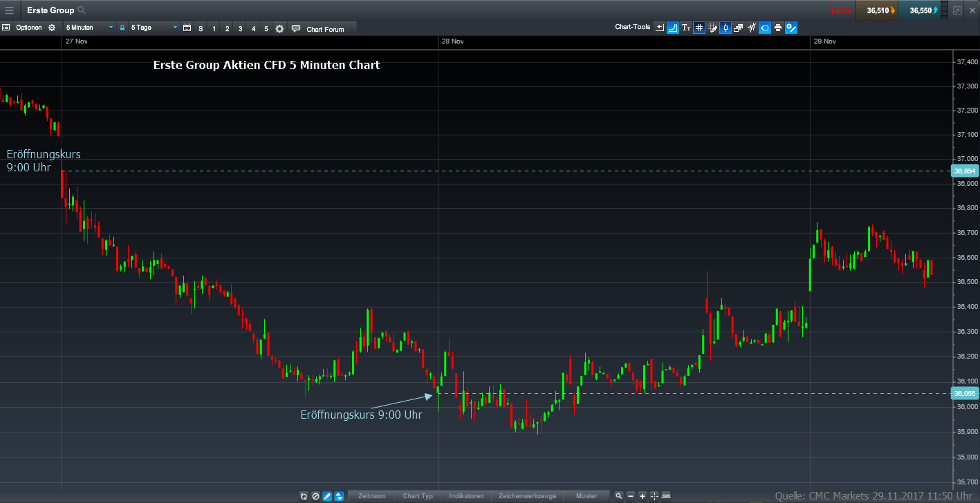
Task: Zoom out with the minus button
Action: pos(631,496)
